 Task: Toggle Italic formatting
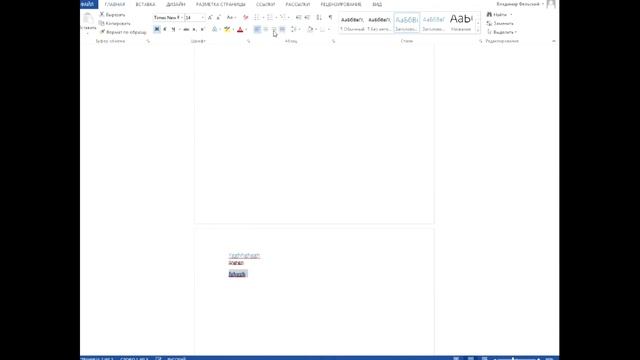click(165, 29)
